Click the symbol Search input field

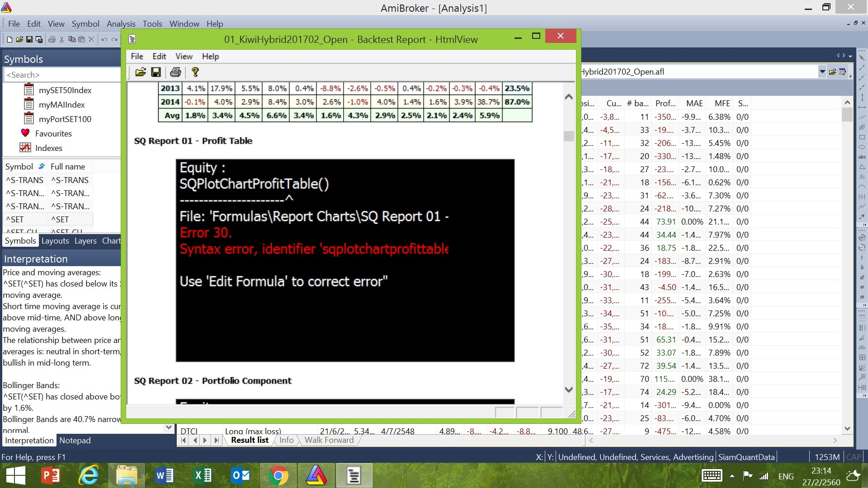pyautogui.click(x=62, y=75)
